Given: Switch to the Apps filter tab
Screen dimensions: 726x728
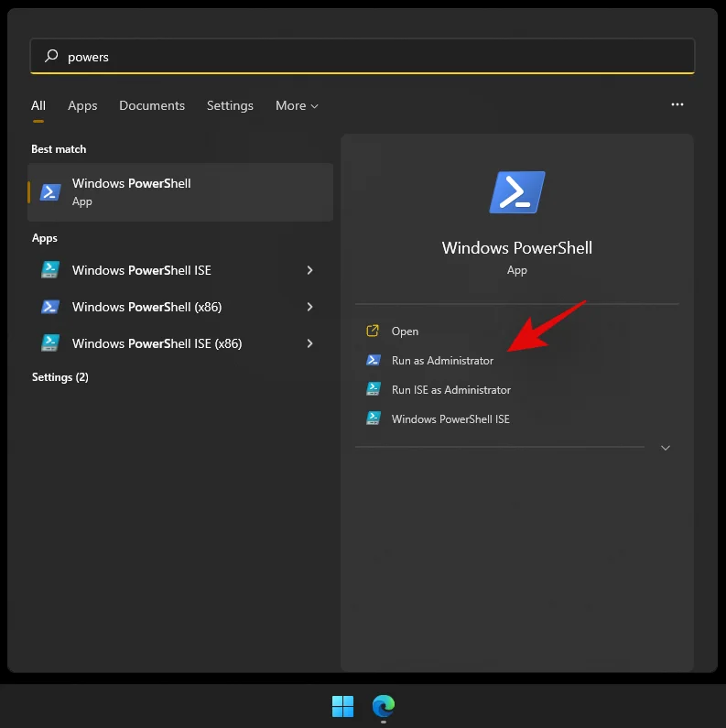Looking at the screenshot, I should coord(82,105).
